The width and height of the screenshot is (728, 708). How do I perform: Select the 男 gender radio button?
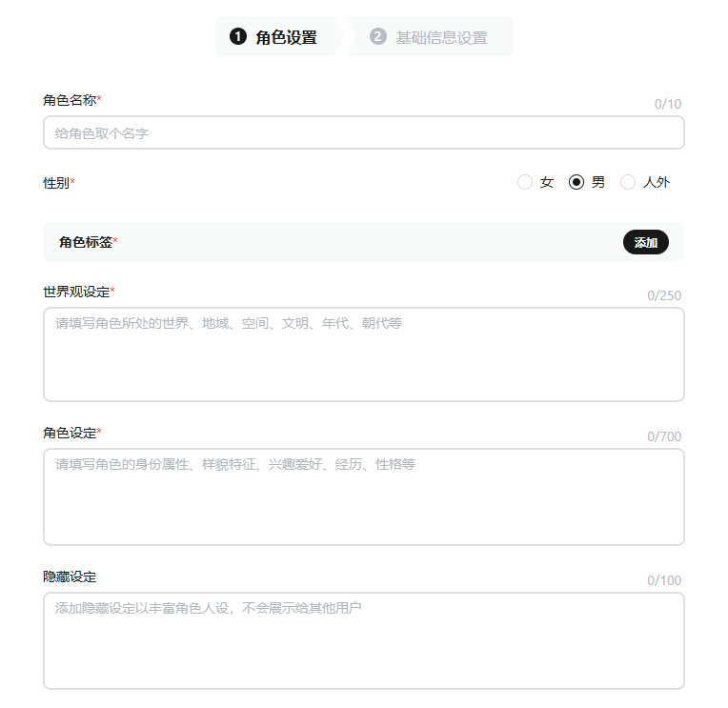576,182
